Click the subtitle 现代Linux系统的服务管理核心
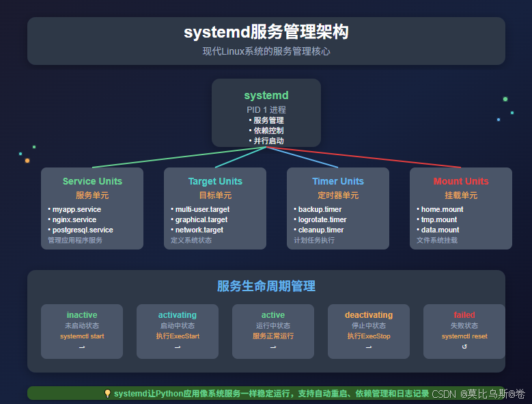Viewport: 532px width, 404px height. 266,51
